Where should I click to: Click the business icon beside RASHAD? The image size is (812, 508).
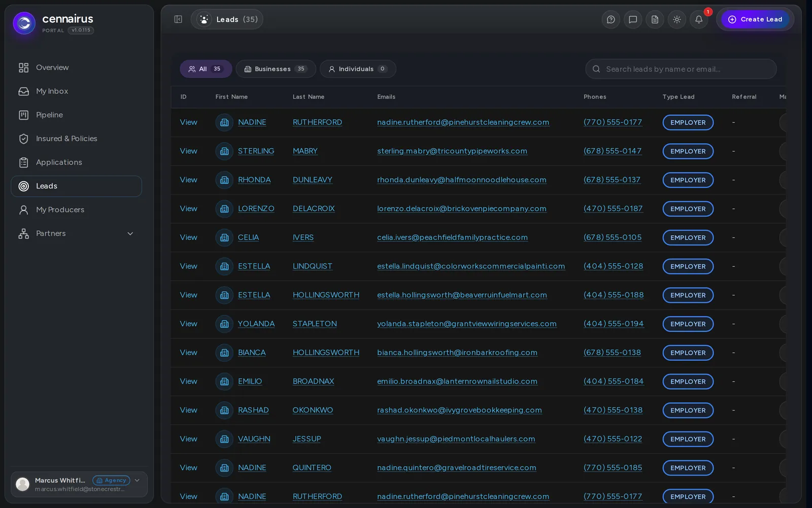[x=224, y=410]
